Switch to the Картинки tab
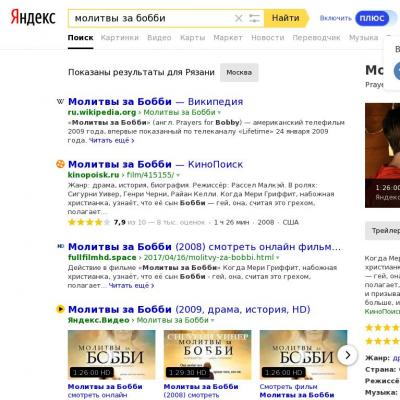Screen dimensions: 400x400 pyautogui.click(x=120, y=38)
